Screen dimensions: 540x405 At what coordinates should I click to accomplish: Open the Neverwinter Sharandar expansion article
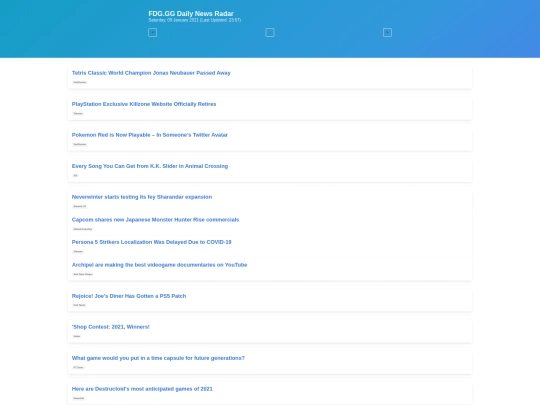click(x=142, y=197)
